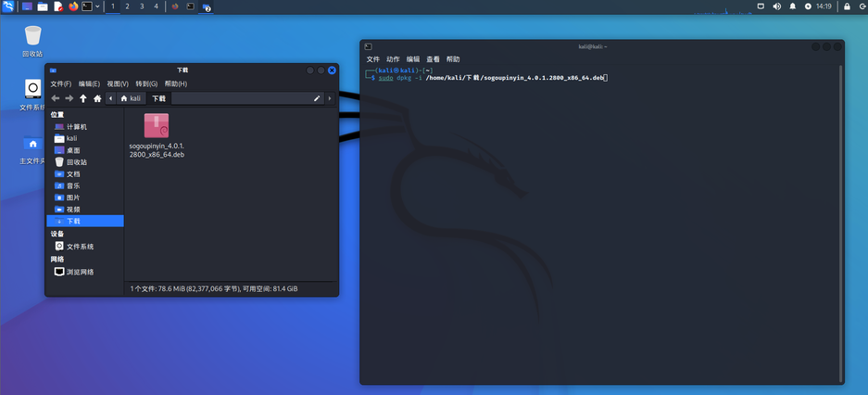Open 视图(V) menu in file manager
The height and width of the screenshot is (395, 868).
(x=118, y=83)
